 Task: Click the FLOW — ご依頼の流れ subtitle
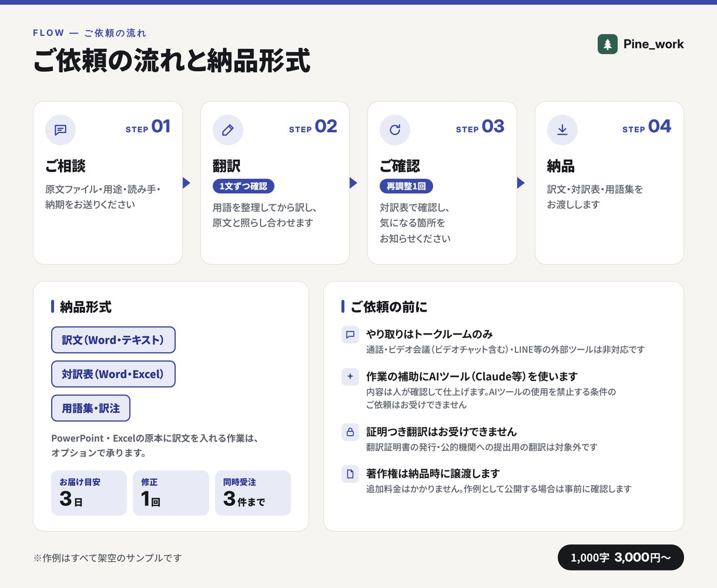(89, 33)
